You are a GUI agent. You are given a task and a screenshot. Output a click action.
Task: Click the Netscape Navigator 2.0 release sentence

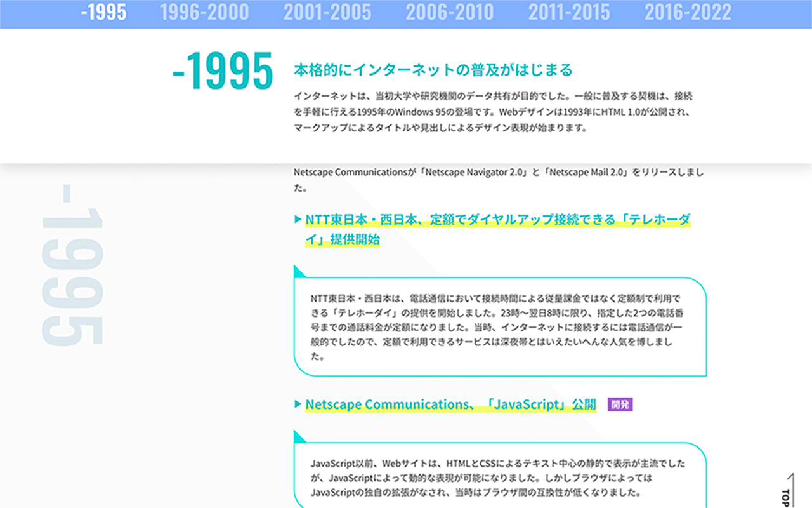coord(499,180)
